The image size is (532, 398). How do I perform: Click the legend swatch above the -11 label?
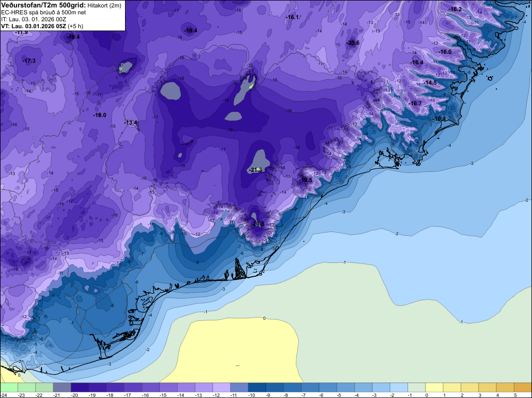pyautogui.click(x=239, y=387)
